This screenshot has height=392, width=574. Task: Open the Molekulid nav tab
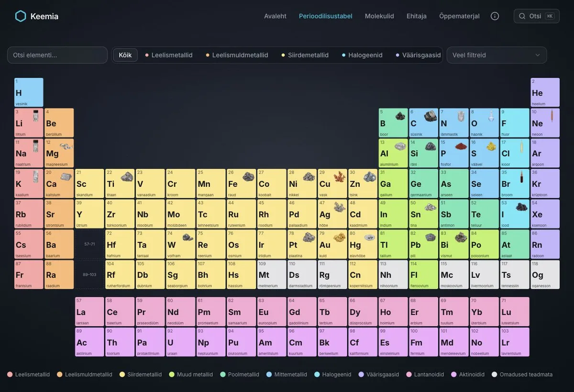(x=379, y=16)
